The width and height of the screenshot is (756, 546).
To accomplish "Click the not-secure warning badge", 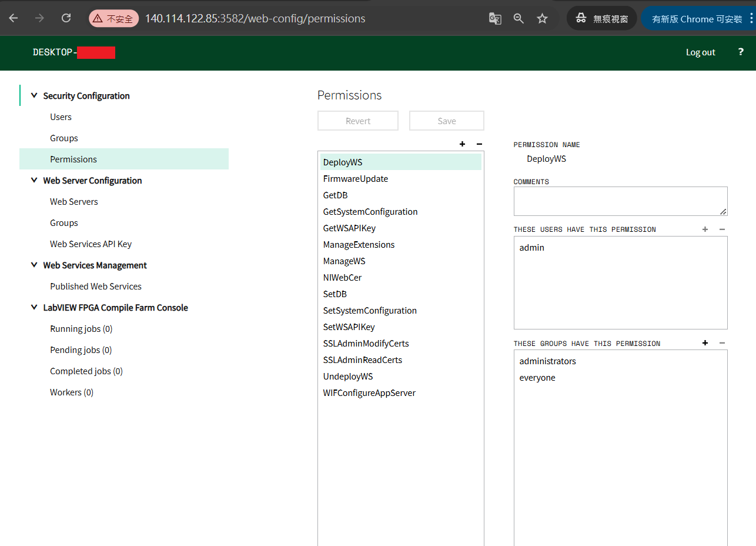I will coord(114,19).
